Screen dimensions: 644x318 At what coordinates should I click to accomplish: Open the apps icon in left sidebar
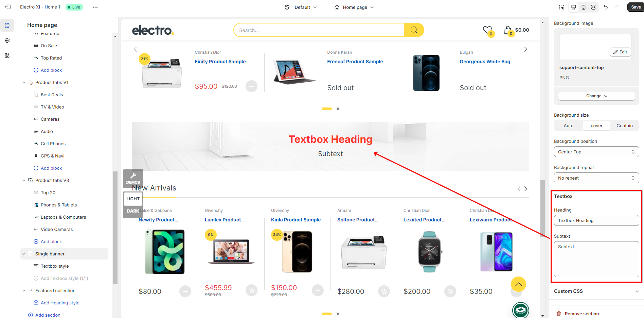[7, 55]
